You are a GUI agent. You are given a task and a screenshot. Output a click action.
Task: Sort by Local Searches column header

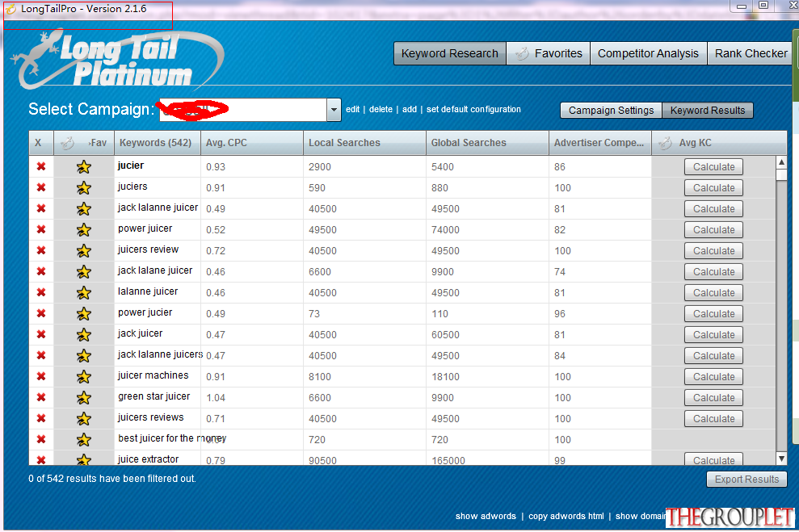(x=365, y=143)
